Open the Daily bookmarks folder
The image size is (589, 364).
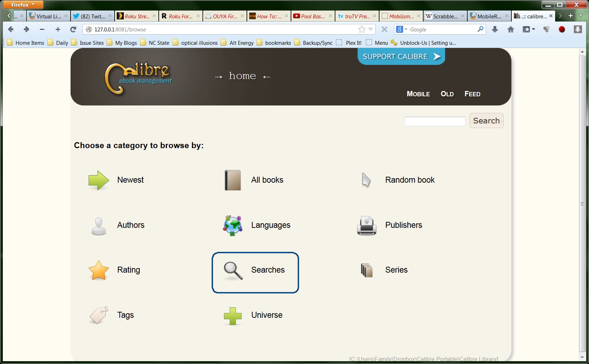(58, 43)
